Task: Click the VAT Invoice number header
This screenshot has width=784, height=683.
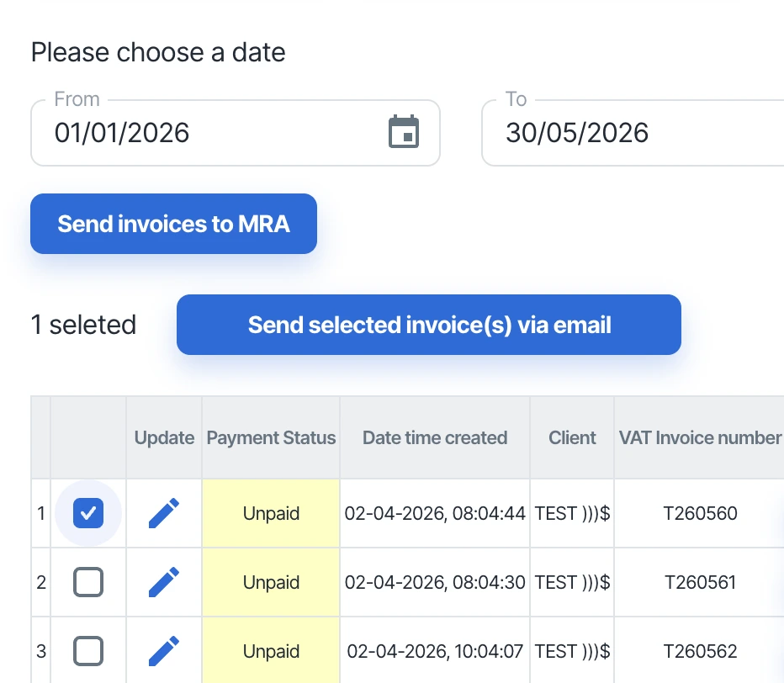Action: click(700, 437)
